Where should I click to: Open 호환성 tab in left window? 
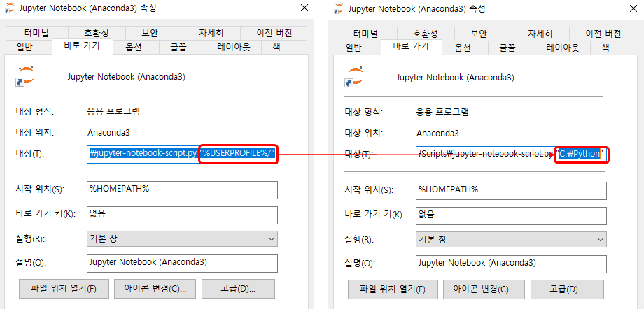coord(97,34)
